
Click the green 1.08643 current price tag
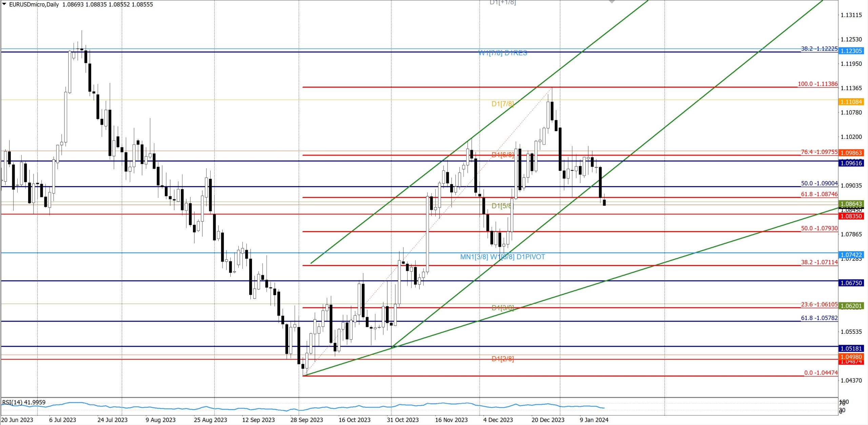[851, 204]
